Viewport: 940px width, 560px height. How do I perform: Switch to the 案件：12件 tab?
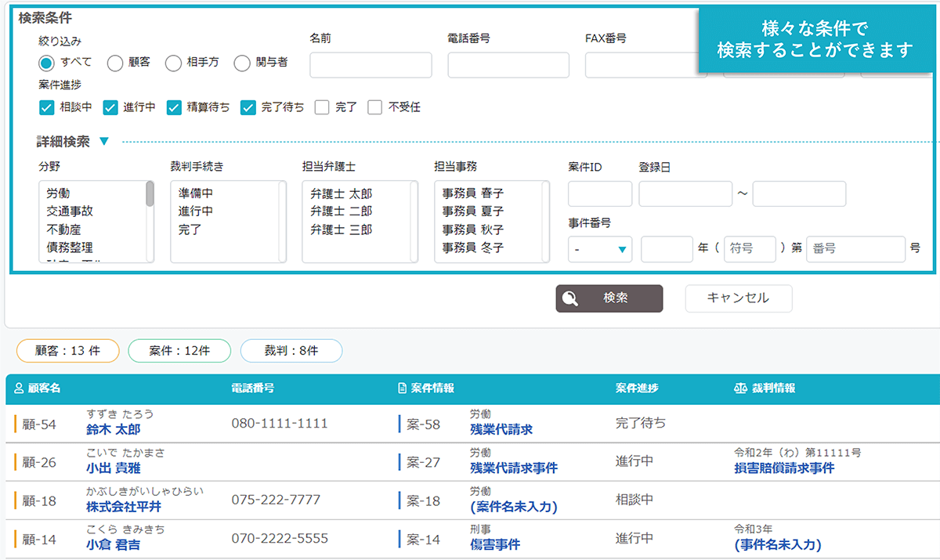pos(179,351)
